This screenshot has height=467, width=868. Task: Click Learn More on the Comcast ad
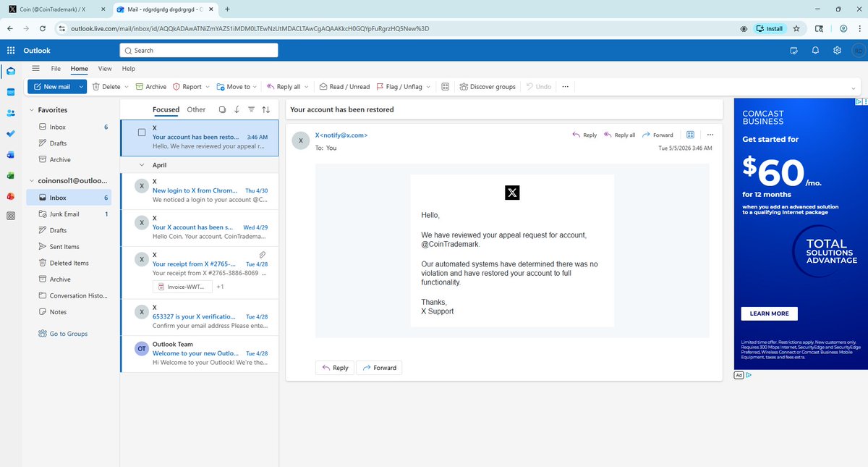pyautogui.click(x=769, y=314)
